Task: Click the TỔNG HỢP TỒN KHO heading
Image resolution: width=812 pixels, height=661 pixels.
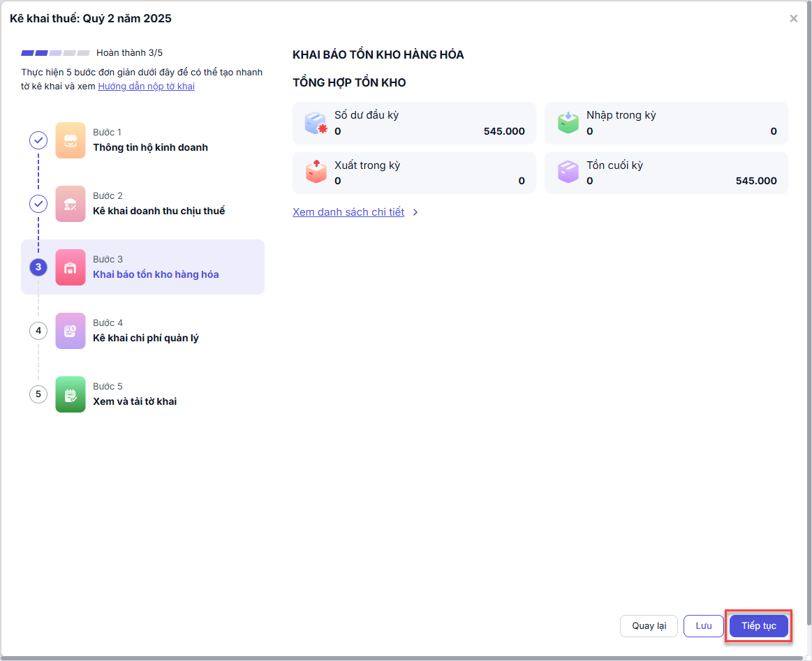Action: [x=349, y=83]
